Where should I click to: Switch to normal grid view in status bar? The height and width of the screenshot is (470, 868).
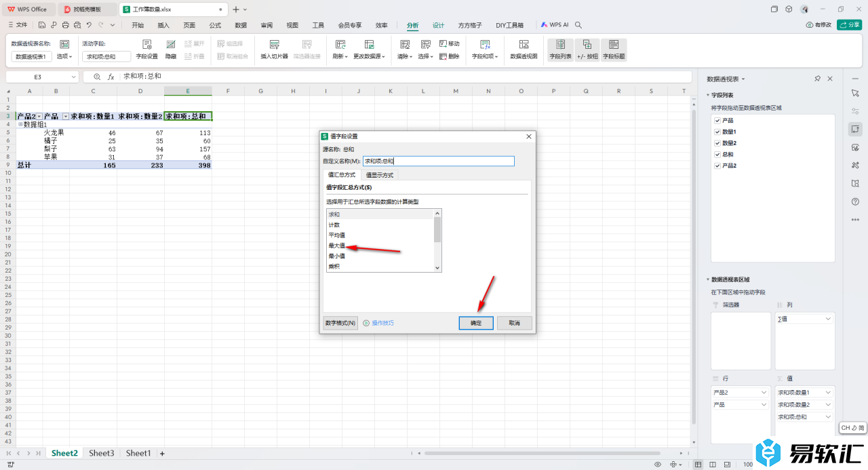tap(698, 465)
